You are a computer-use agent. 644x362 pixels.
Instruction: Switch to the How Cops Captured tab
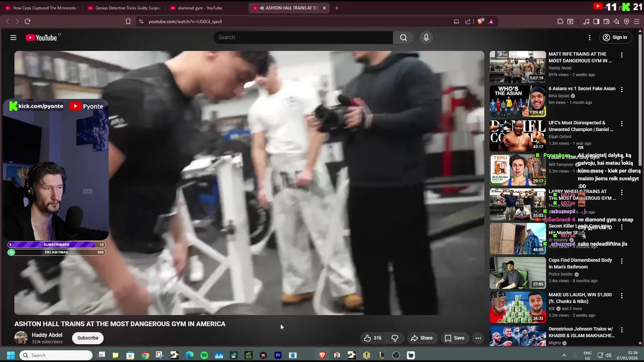pyautogui.click(x=41, y=8)
